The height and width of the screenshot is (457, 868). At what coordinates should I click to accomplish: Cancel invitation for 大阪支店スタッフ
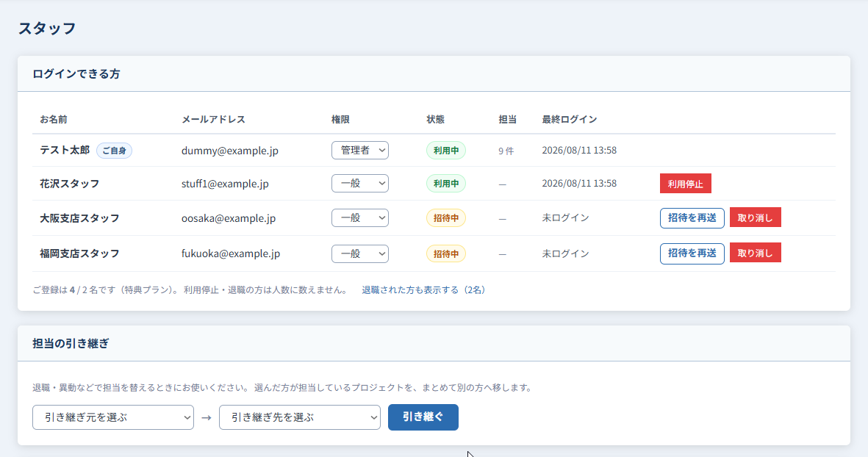pyautogui.click(x=755, y=218)
